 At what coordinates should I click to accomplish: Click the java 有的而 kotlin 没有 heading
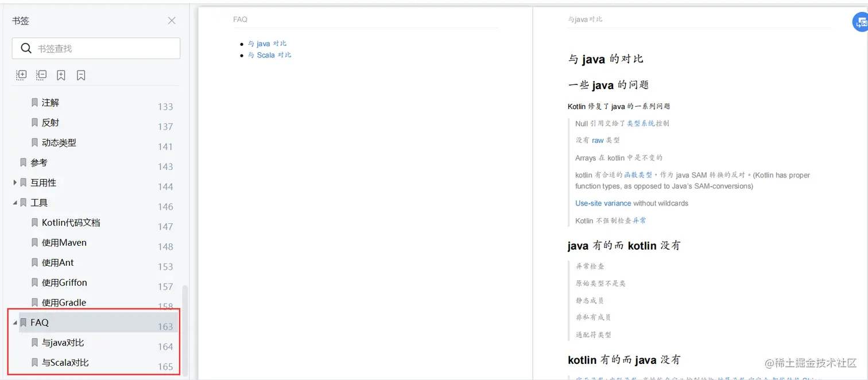coord(624,246)
